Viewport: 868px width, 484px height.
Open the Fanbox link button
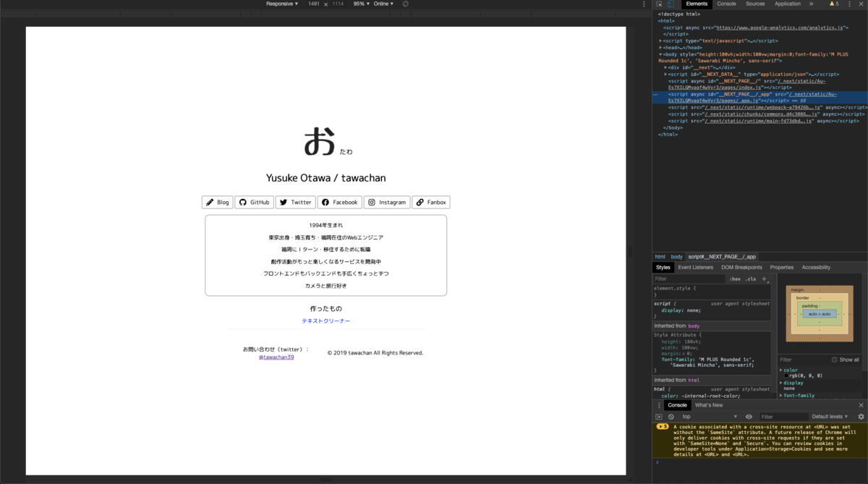click(431, 203)
